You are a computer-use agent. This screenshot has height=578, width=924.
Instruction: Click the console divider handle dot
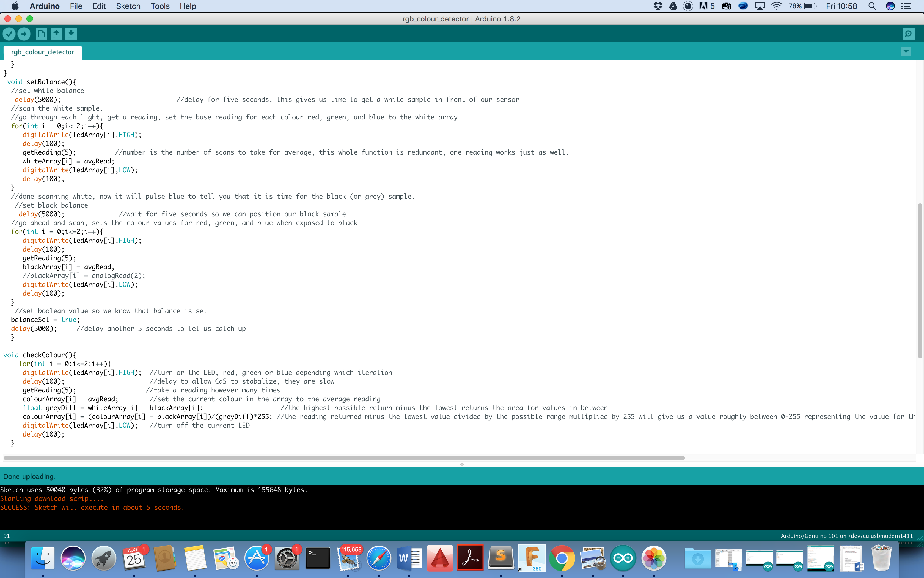click(462, 464)
